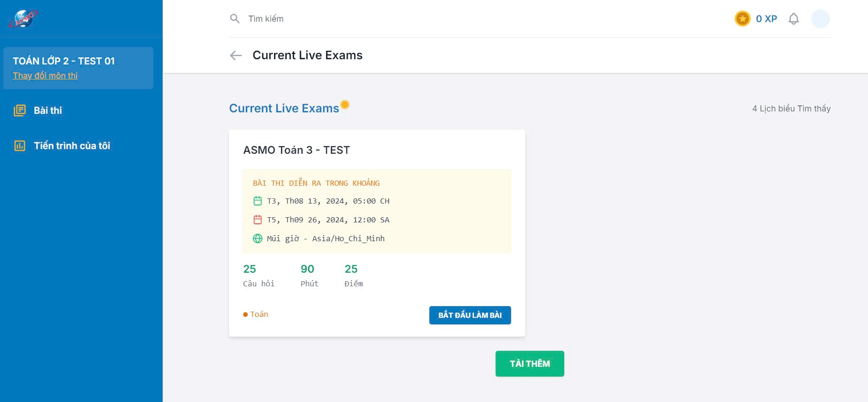The image size is (868, 402).
Task: Click the search magnifier icon
Action: 235,19
